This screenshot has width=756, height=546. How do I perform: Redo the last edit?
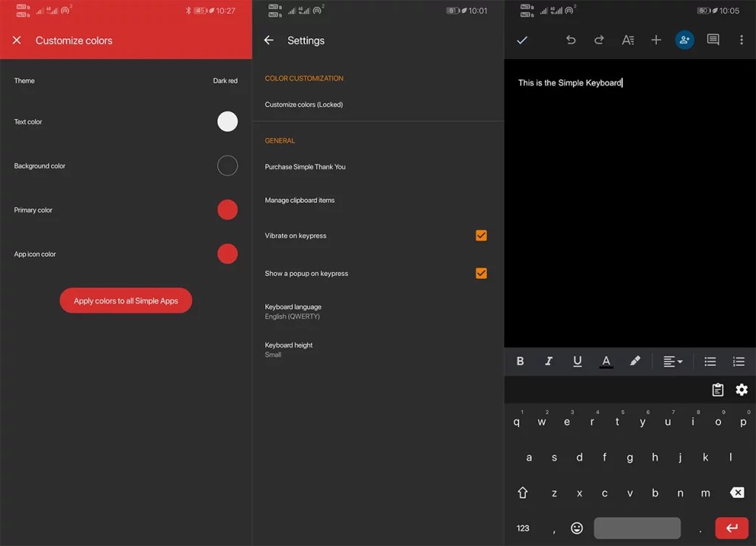(599, 41)
